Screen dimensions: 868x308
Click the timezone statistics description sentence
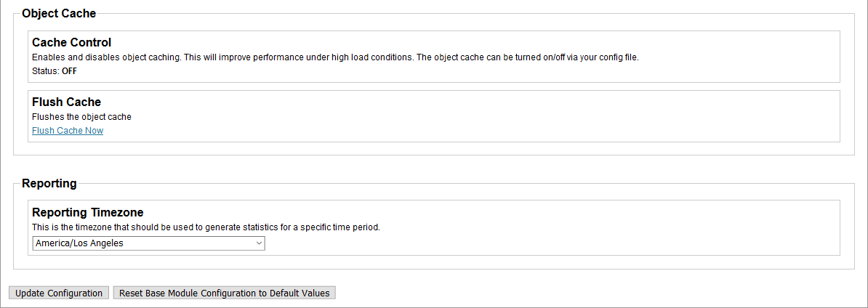(206, 227)
